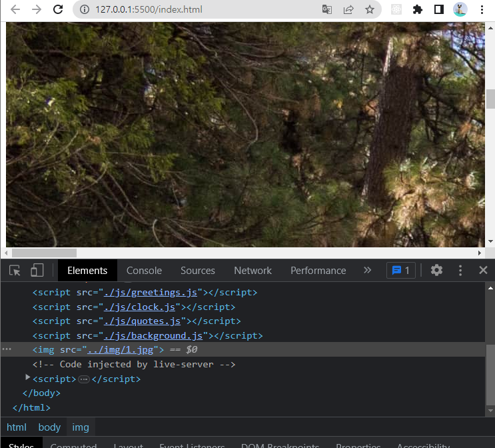The width and height of the screenshot is (495, 448).
Task: Open DevTools settings gear
Action: click(436, 270)
